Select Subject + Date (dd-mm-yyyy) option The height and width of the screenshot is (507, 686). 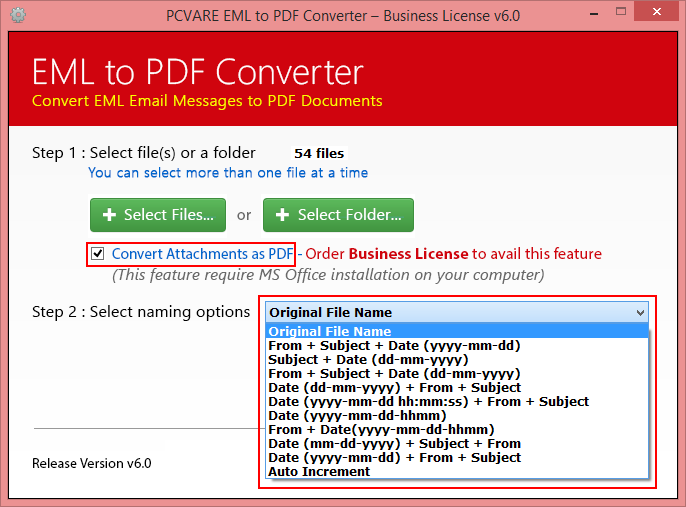(x=457, y=360)
